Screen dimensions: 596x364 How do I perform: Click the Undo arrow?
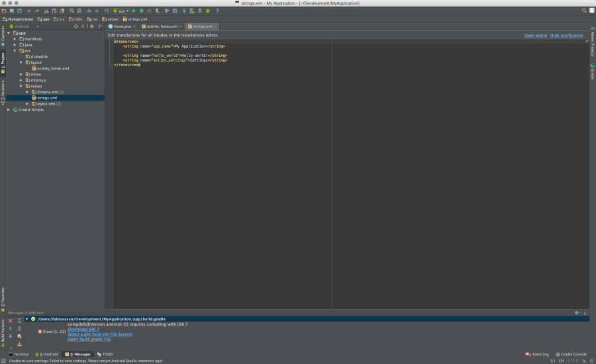tap(29, 11)
